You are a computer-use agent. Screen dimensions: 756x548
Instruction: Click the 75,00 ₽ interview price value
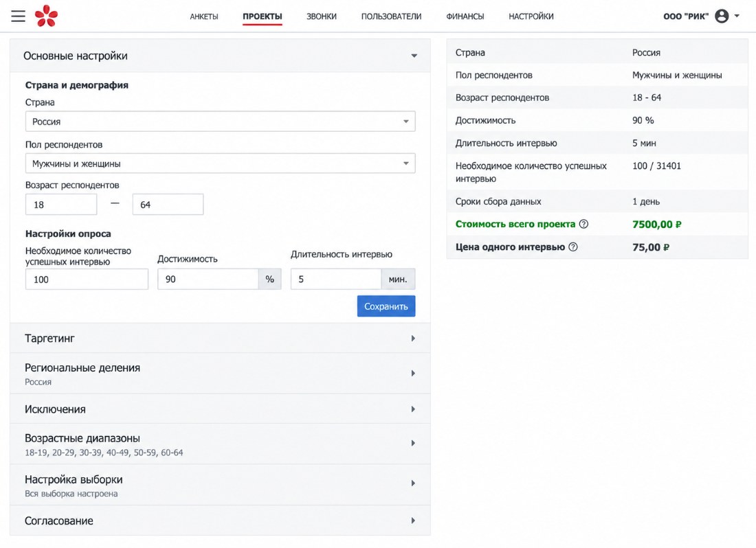coord(651,247)
